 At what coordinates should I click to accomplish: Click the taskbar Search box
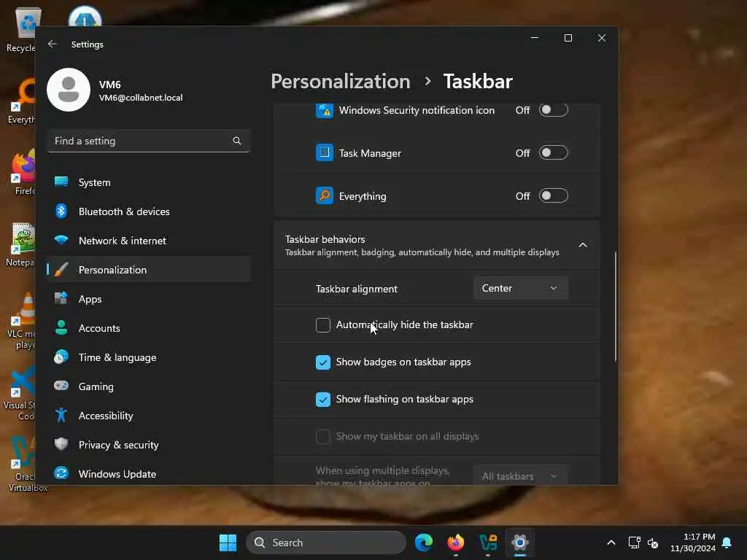coord(326,542)
